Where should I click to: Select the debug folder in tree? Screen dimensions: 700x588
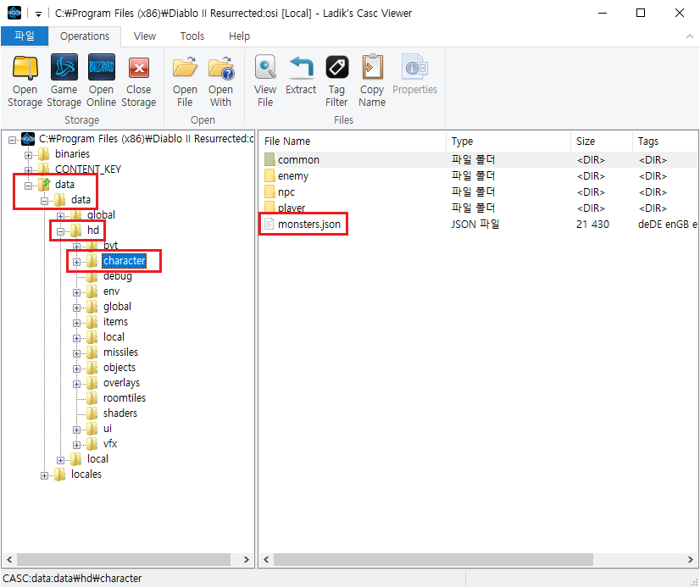click(118, 276)
